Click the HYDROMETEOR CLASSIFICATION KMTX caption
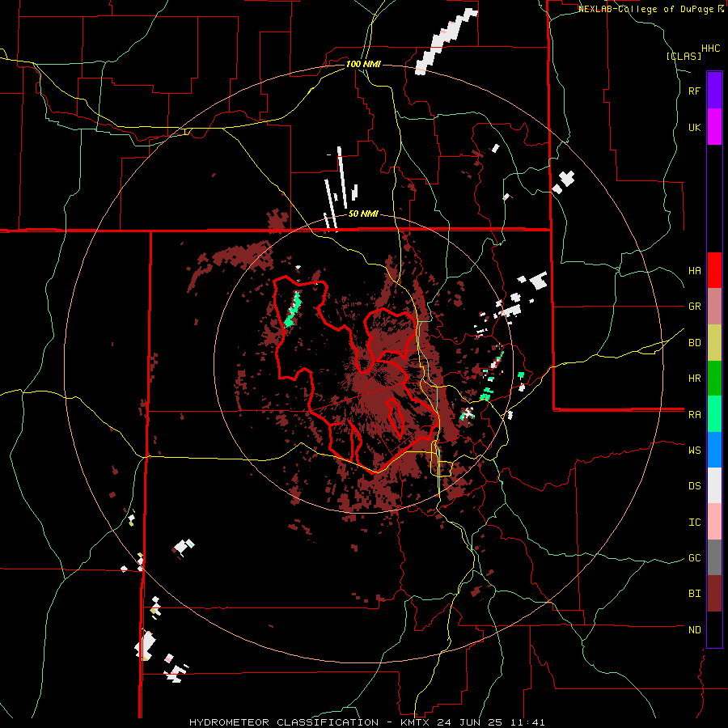728x728 pixels. coord(366,722)
